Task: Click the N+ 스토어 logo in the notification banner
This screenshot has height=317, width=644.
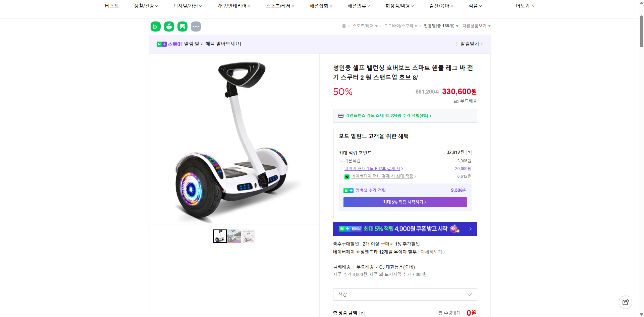Action: tap(169, 44)
